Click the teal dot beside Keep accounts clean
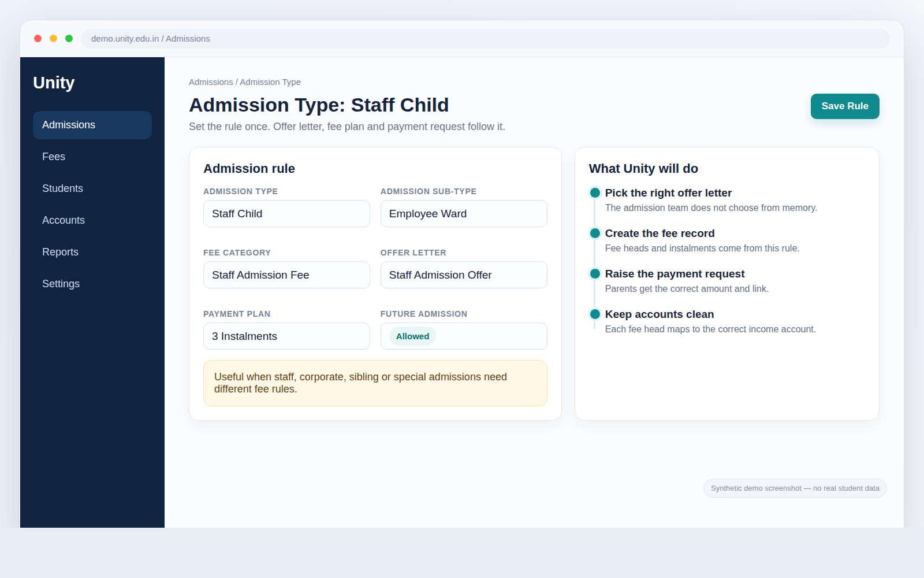This screenshot has width=924, height=578. [x=595, y=314]
